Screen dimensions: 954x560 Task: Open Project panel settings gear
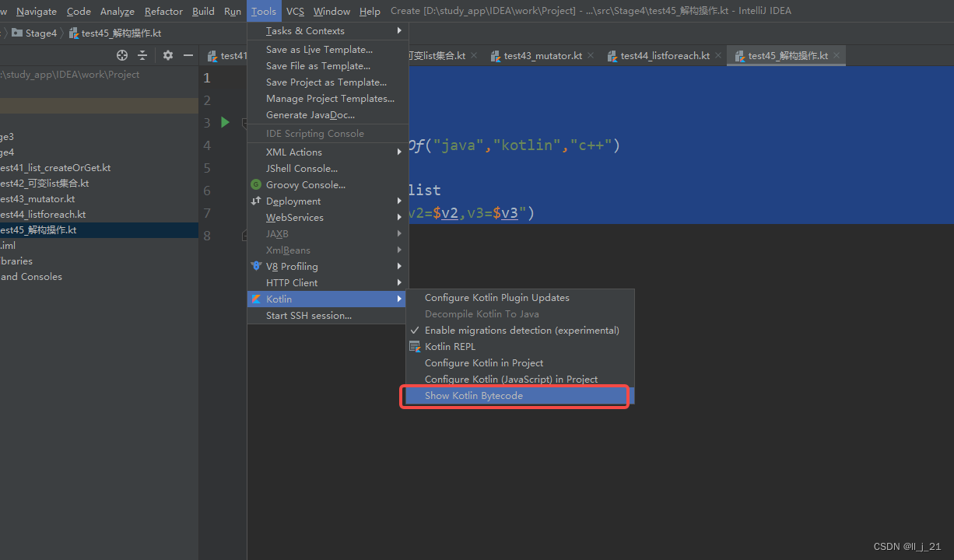[168, 55]
